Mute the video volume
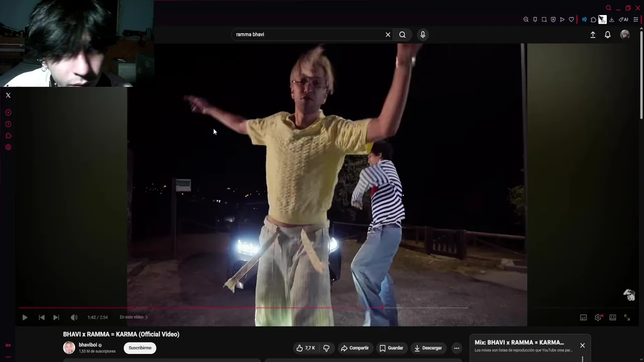Image resolution: width=644 pixels, height=362 pixels. pyautogui.click(x=74, y=317)
